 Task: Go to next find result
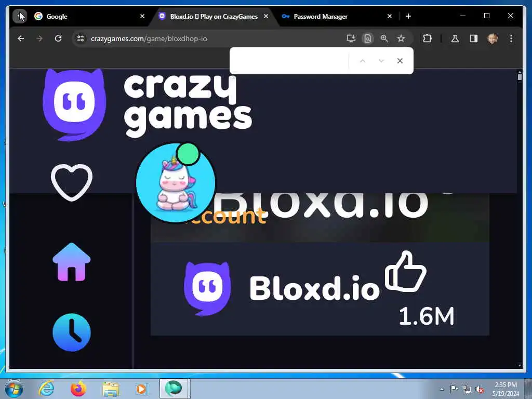click(x=381, y=61)
